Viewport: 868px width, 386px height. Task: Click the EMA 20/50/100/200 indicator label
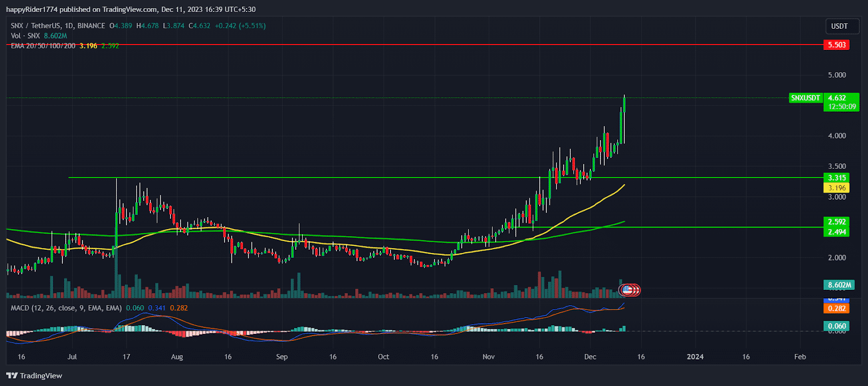(x=43, y=46)
